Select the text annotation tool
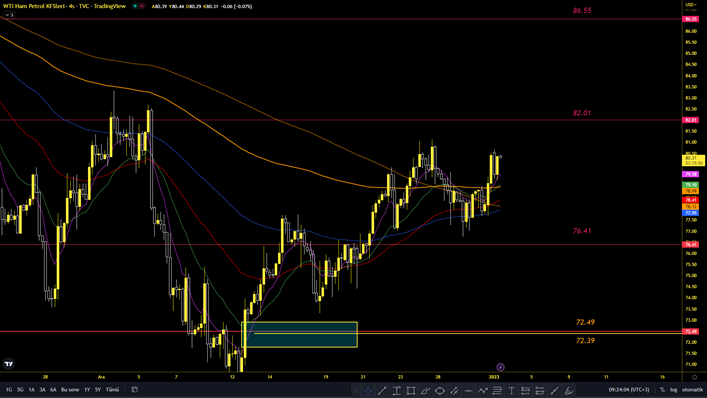707x398 pixels. click(x=511, y=390)
